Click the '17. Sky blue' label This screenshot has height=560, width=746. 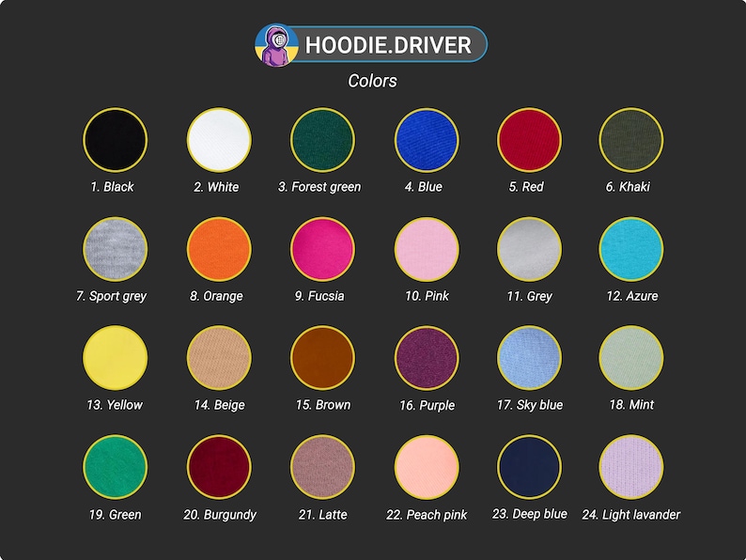[x=530, y=405]
